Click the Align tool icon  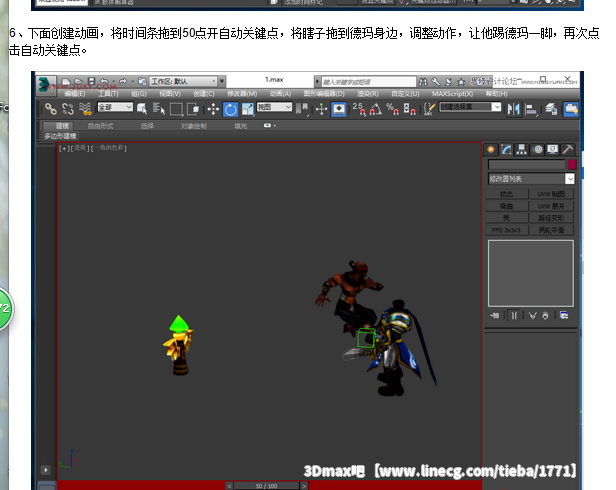[x=531, y=109]
